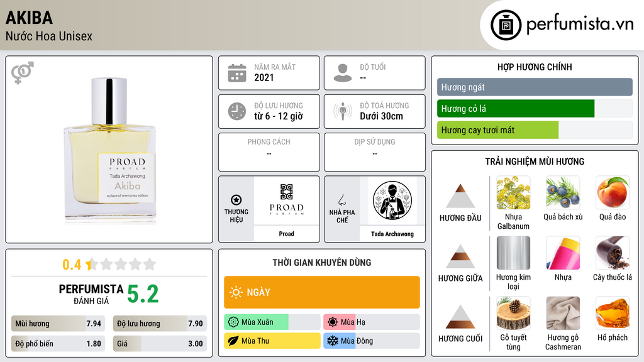Click the 2021 release year value

click(x=264, y=77)
